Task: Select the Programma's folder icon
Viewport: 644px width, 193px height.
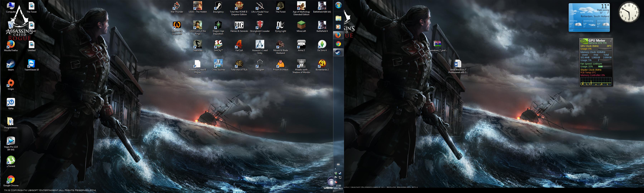Action: tap(11, 123)
